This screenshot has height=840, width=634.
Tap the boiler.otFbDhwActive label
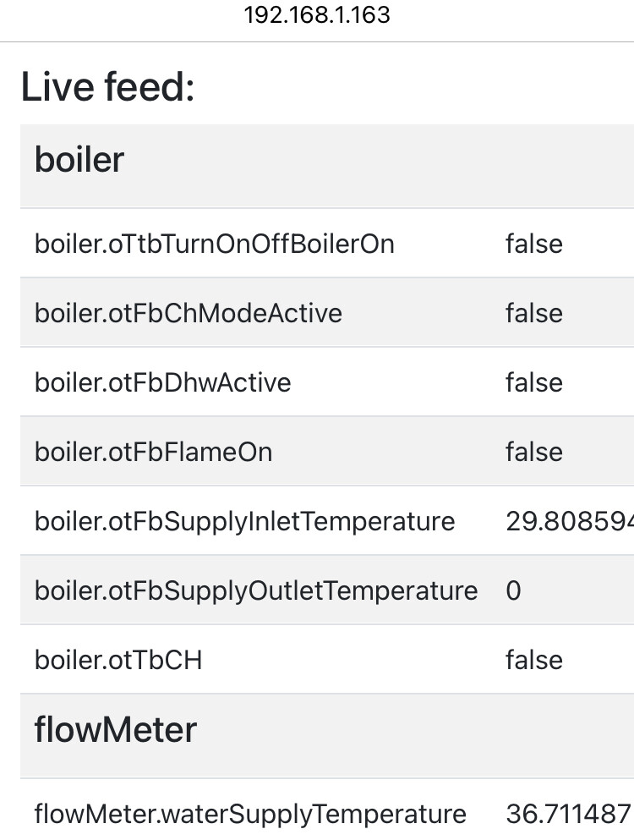[162, 382]
